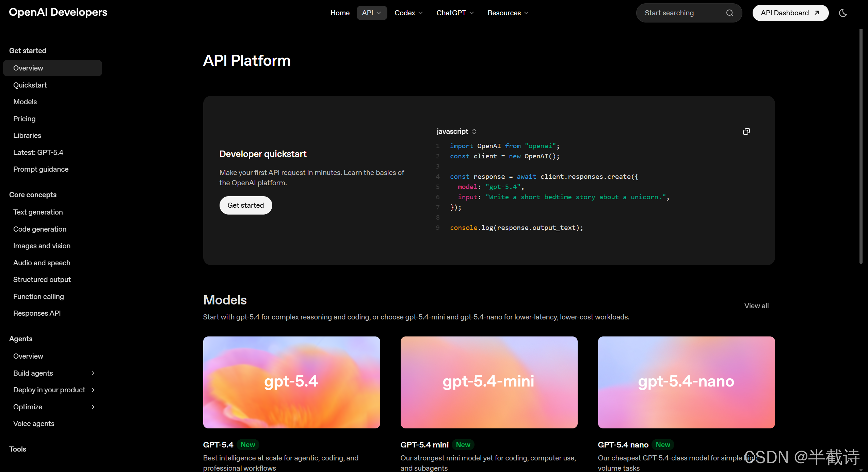Open the gpt-5.4-nano model card image
Viewport: 868px width, 472px height.
686,382
